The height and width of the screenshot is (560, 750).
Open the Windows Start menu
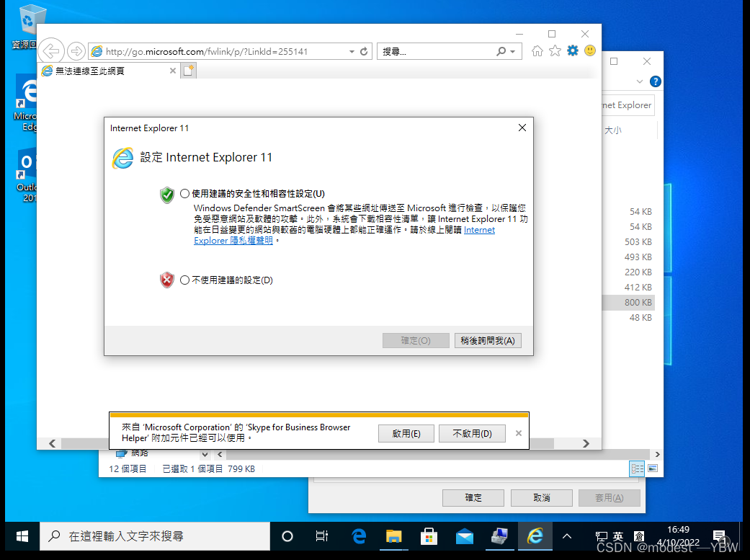22,536
